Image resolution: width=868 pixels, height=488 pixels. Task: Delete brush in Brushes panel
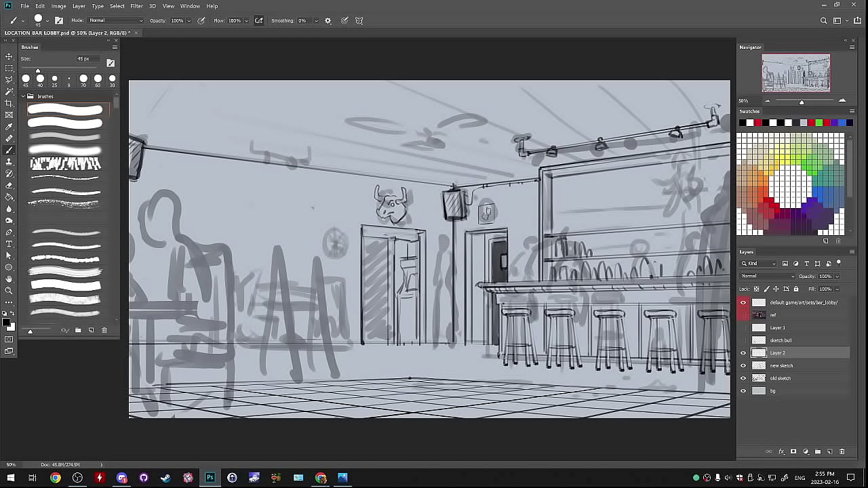coord(104,330)
